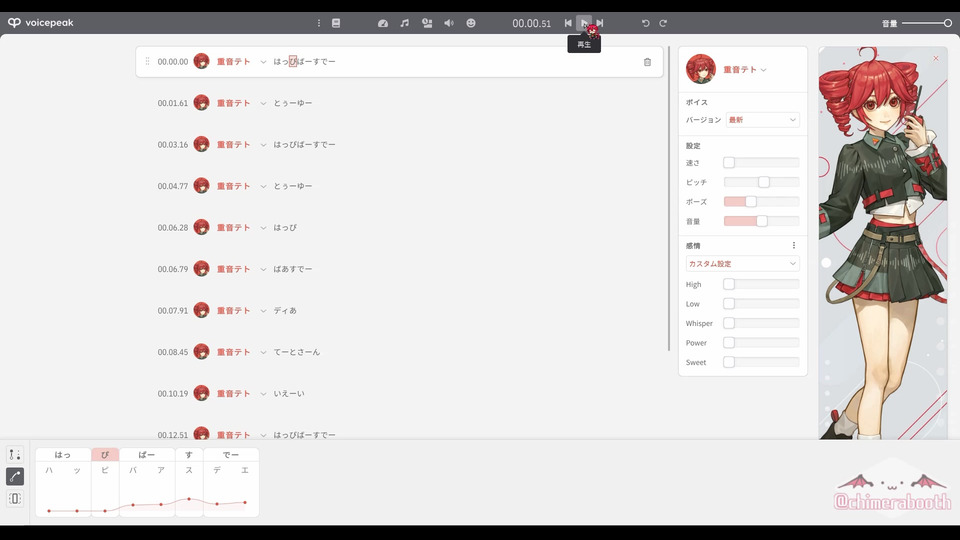Click the 00.03.16 timestamp

(x=173, y=145)
